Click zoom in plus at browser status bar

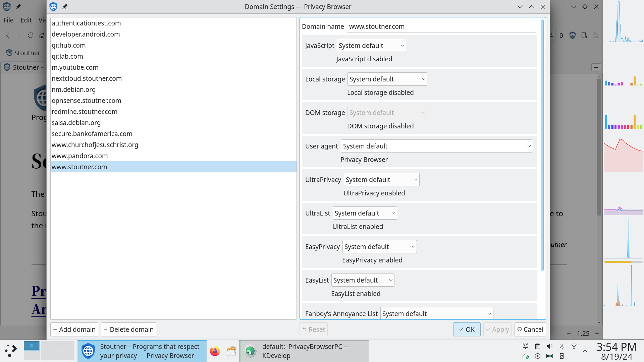pyautogui.click(x=597, y=334)
